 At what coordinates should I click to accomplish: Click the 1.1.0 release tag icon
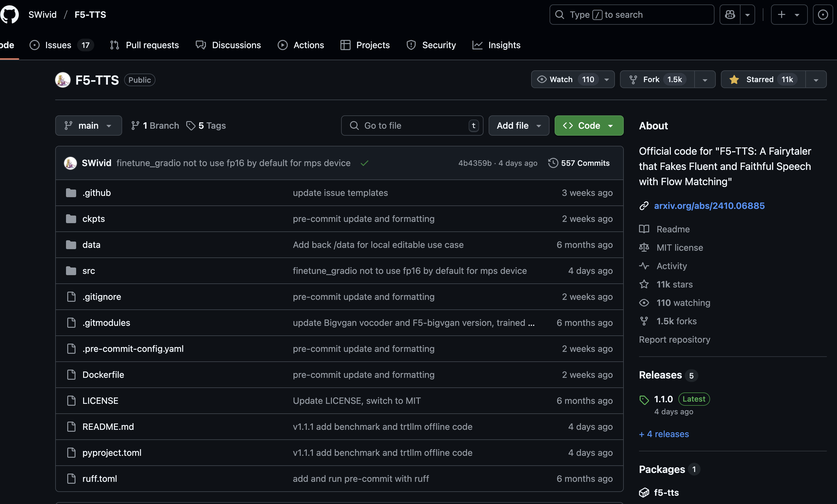[x=644, y=399]
